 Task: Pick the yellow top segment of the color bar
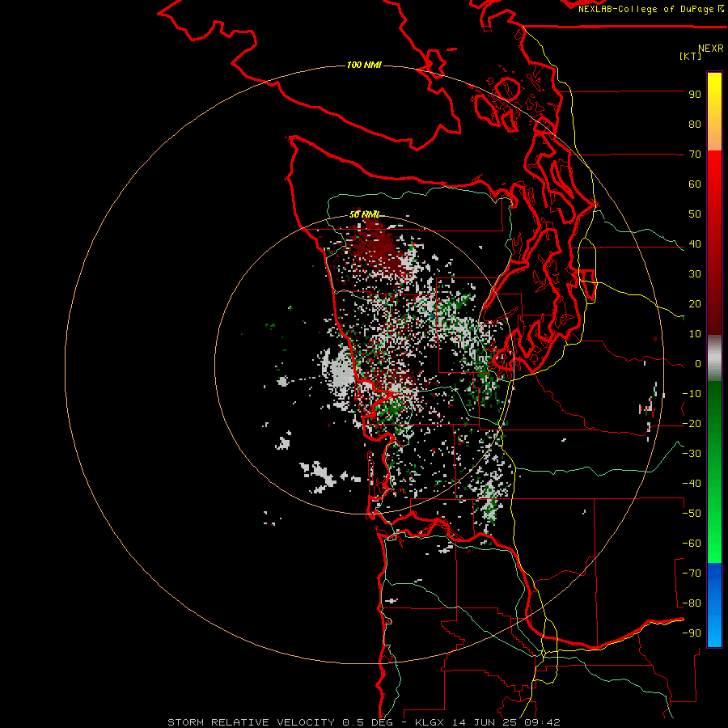tap(714, 99)
